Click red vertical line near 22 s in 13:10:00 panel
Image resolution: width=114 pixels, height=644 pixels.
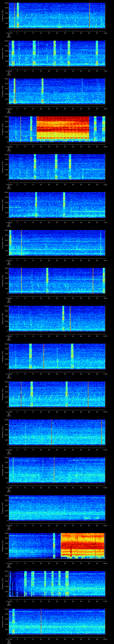pos(44,356)
